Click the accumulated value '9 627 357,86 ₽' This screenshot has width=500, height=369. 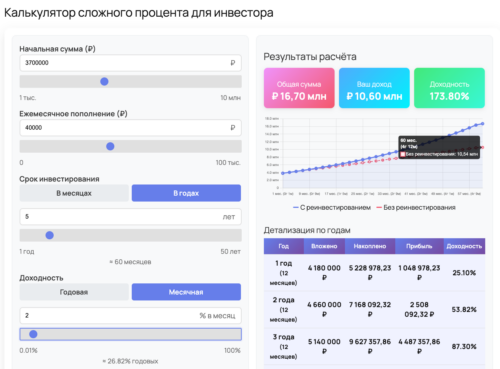[370, 346]
